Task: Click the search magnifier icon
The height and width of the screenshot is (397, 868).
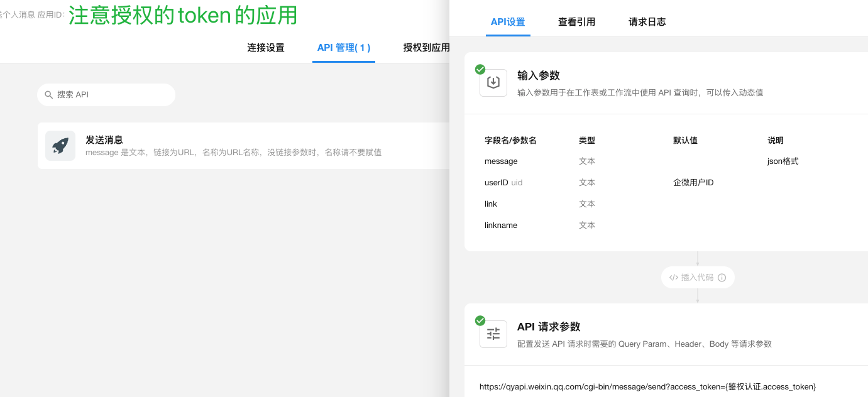Action: [48, 95]
